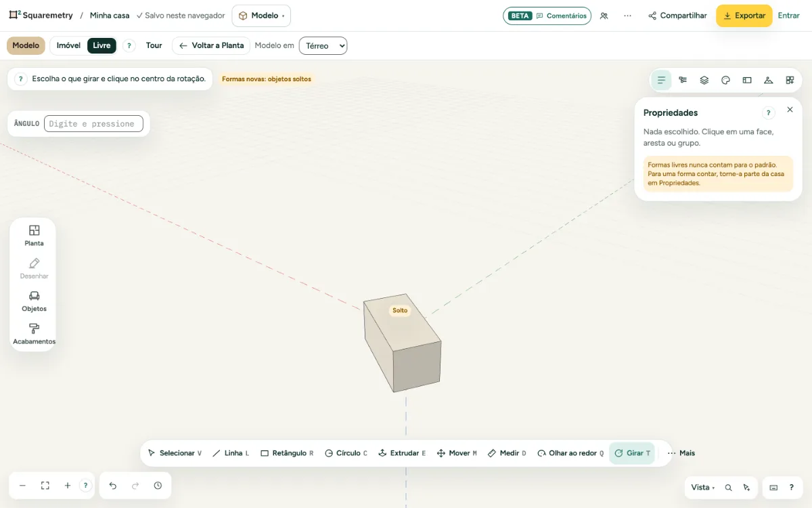Open the color palette panel icon

(x=725, y=80)
